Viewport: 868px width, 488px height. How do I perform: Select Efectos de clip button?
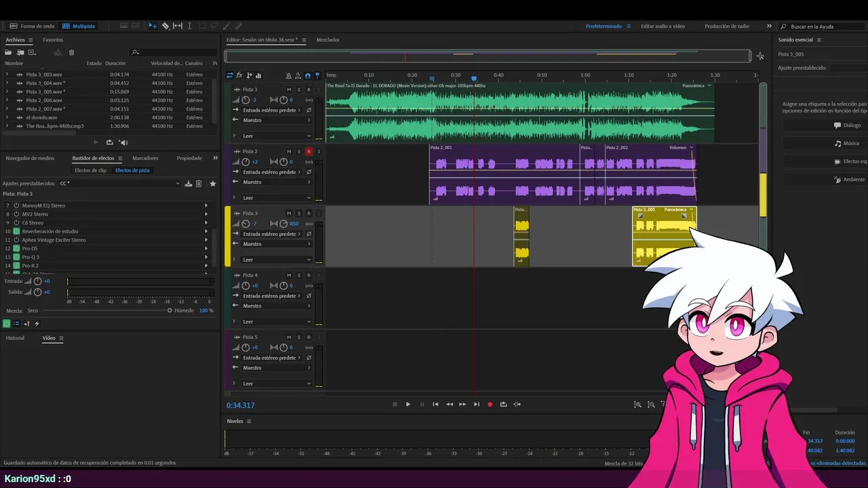90,170
